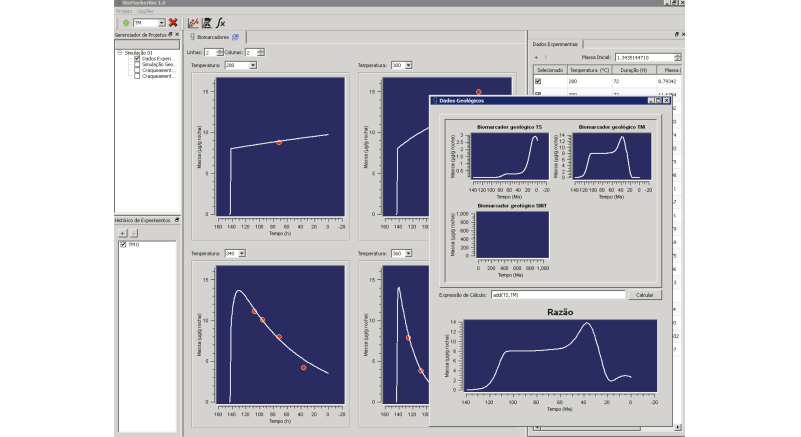Viewport: 801px width, 437px height.
Task: Click the Colunas spinner arrows
Action: pos(261,52)
